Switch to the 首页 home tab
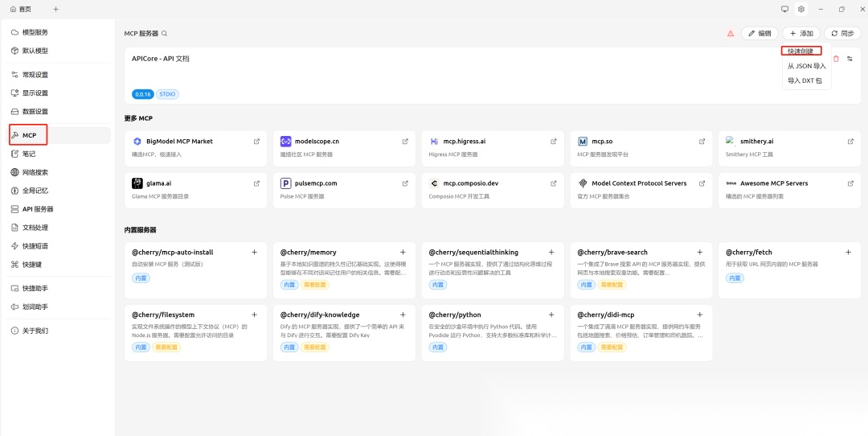Image resolution: width=868 pixels, height=436 pixels. click(20, 9)
